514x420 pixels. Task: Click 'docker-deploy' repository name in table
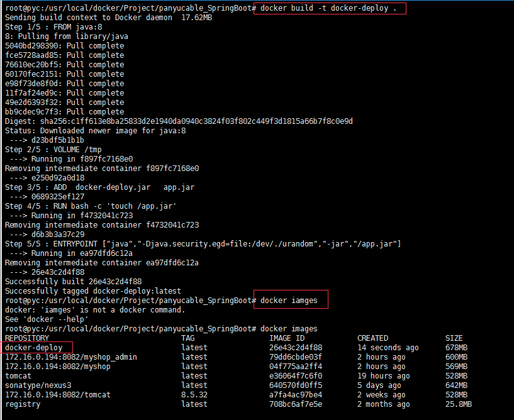click(33, 348)
